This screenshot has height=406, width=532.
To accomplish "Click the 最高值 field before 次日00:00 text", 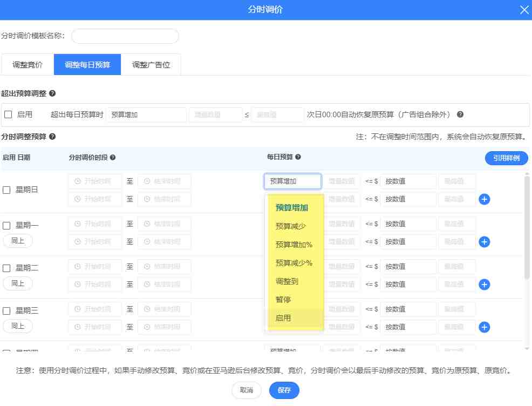I will pyautogui.click(x=277, y=115).
